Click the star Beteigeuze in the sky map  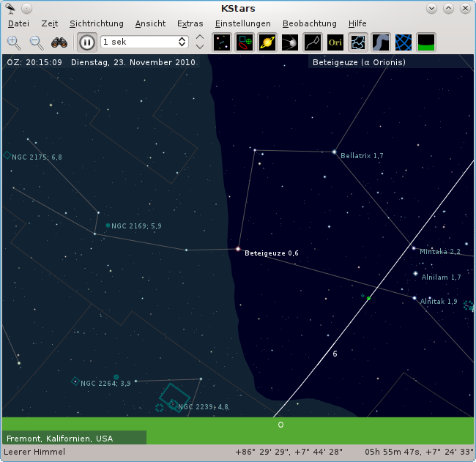[x=238, y=249]
